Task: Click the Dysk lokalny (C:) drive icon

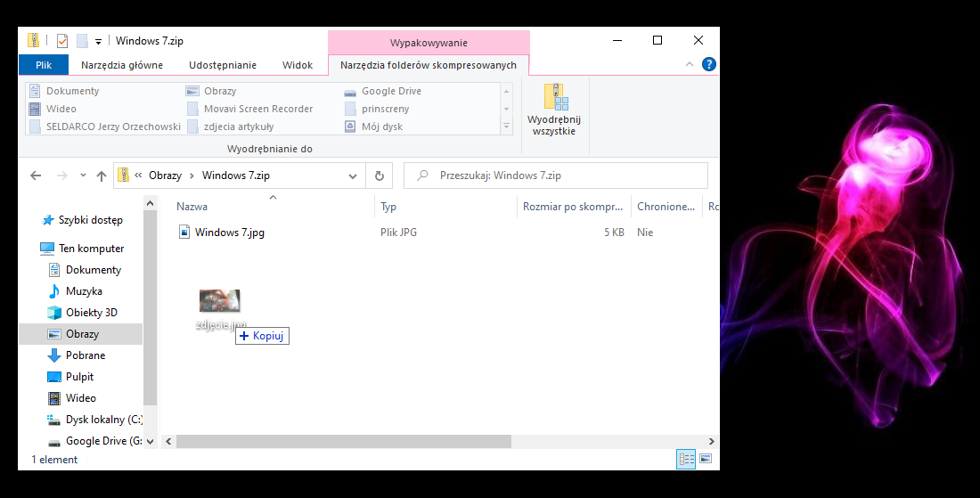Action: [x=54, y=420]
